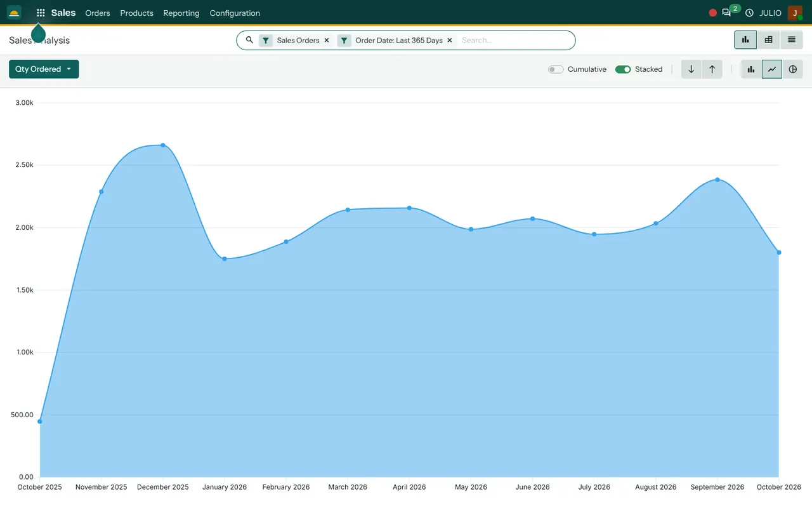This screenshot has width=812, height=508.
Task: Open the Reporting menu
Action: tap(181, 13)
